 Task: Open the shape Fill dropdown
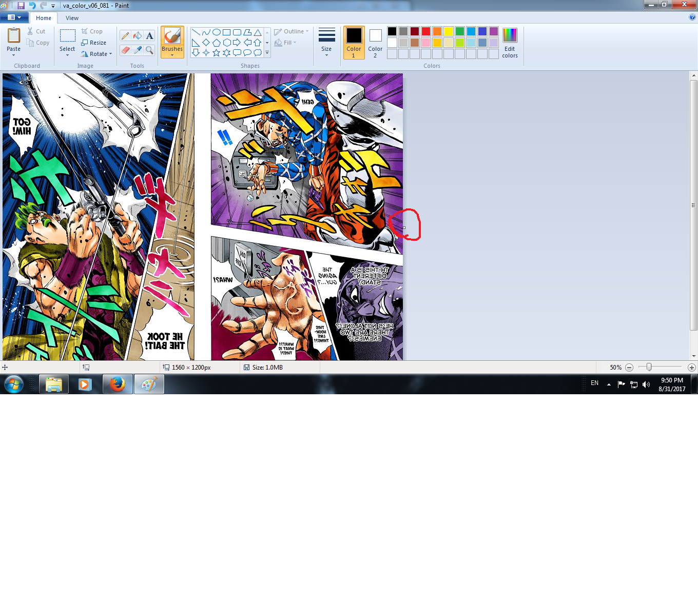285,43
